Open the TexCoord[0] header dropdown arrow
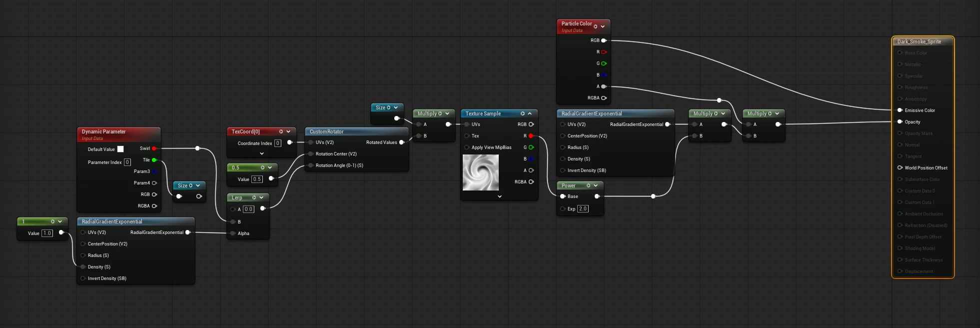 coord(288,131)
